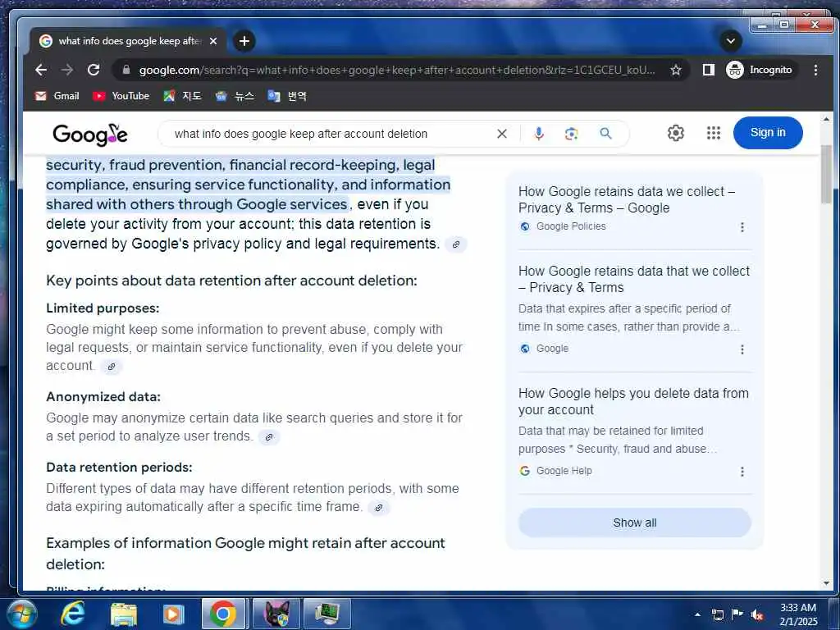Open options for the Google Help source
This screenshot has width=840, height=630.
pyautogui.click(x=742, y=472)
